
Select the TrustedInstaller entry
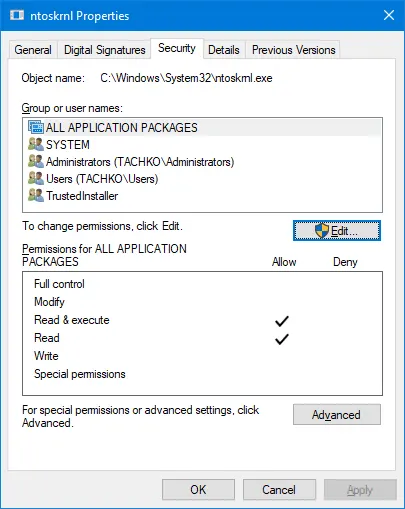(82, 196)
